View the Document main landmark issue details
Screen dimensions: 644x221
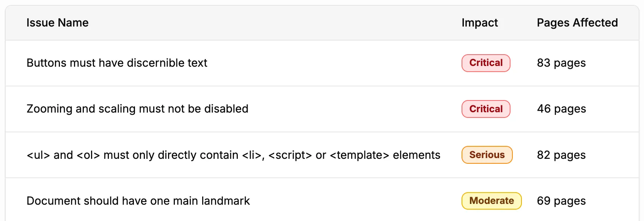point(138,201)
